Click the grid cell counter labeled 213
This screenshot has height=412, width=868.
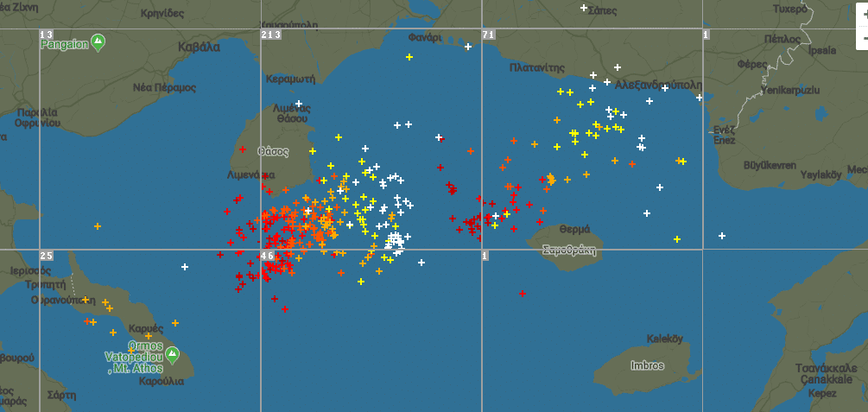click(x=270, y=35)
